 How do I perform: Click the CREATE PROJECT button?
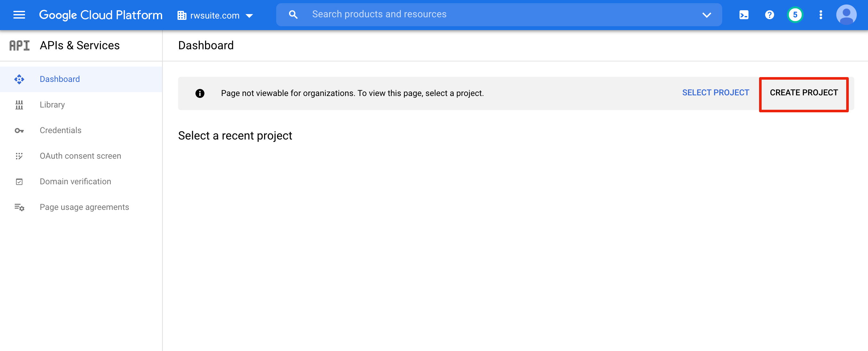point(804,93)
